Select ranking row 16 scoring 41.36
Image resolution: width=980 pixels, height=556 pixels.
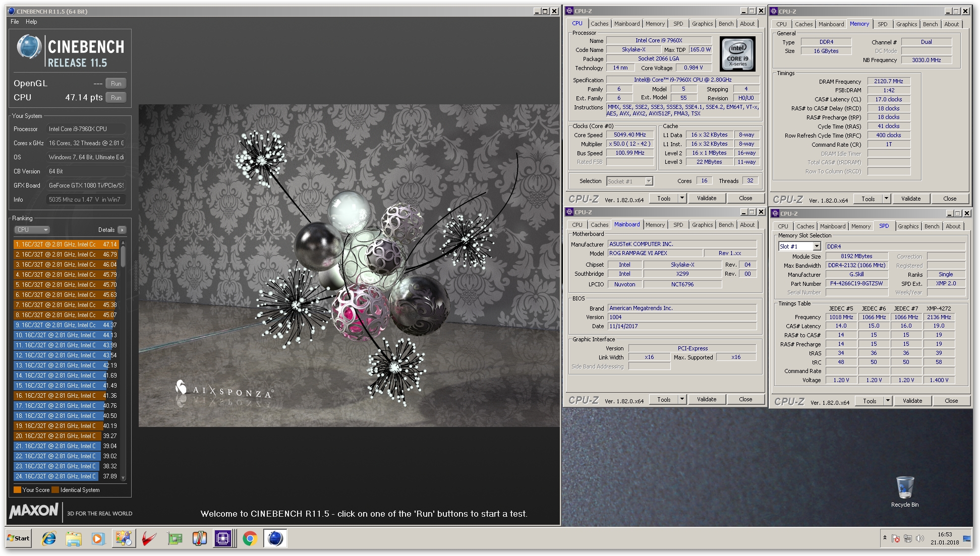pos(66,396)
